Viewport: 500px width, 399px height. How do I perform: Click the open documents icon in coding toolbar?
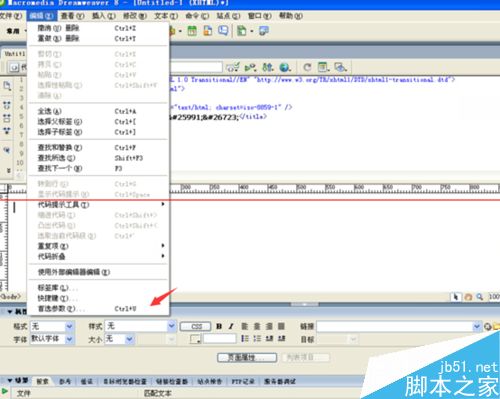[x=7, y=86]
